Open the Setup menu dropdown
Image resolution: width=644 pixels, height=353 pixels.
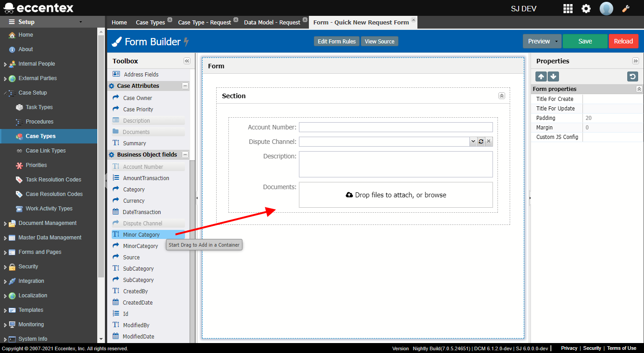80,22
